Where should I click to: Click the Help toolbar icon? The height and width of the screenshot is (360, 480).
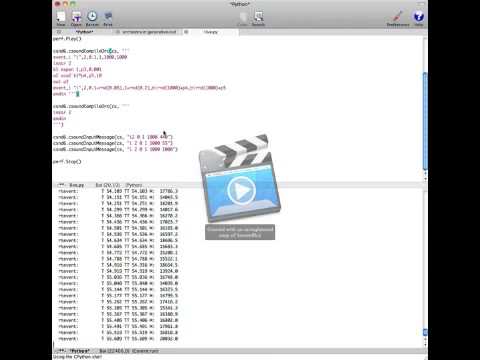click(x=418, y=18)
